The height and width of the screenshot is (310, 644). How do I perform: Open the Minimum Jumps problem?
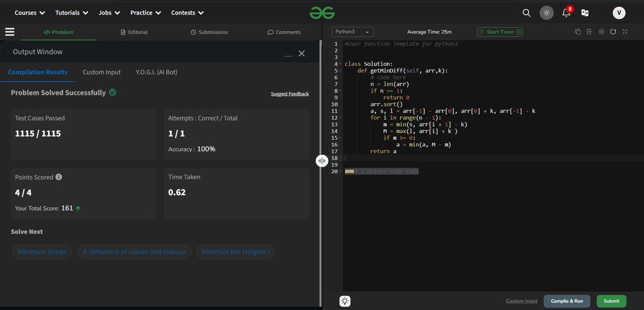42,252
